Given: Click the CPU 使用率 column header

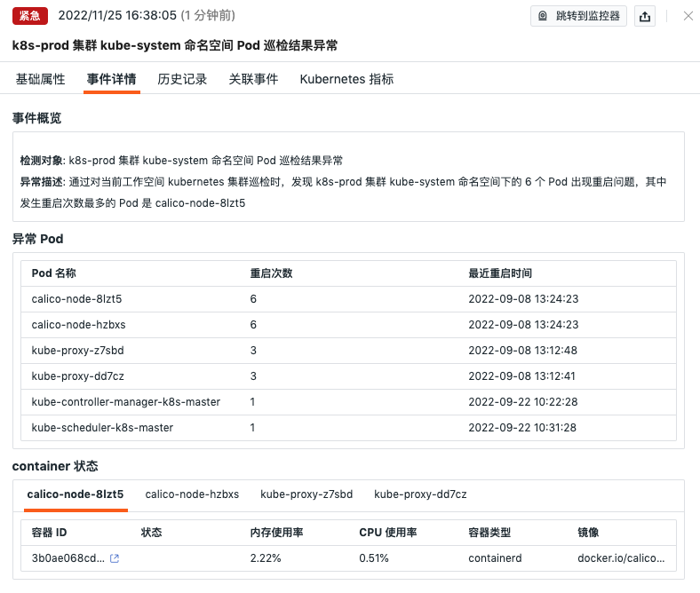Looking at the screenshot, I should pyautogui.click(x=387, y=533).
